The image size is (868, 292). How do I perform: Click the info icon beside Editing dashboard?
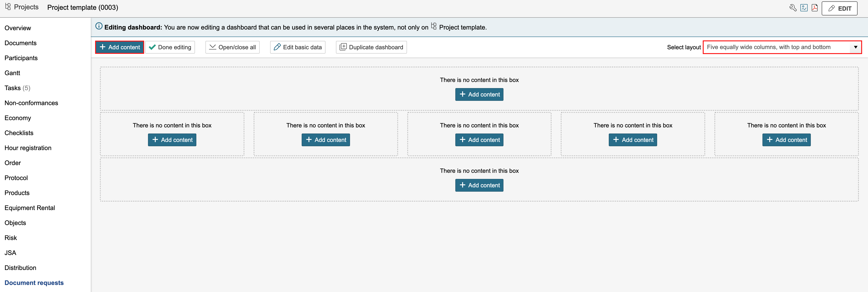[99, 26]
